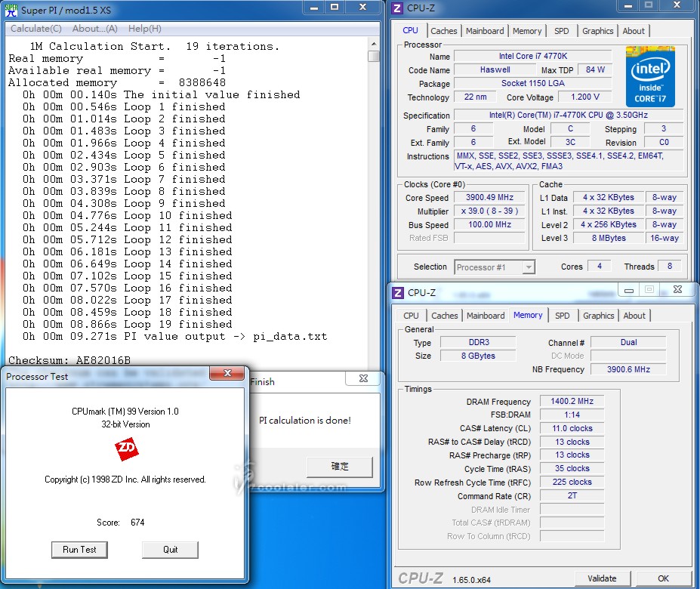Click the Code Name value Haswell

coord(495,69)
